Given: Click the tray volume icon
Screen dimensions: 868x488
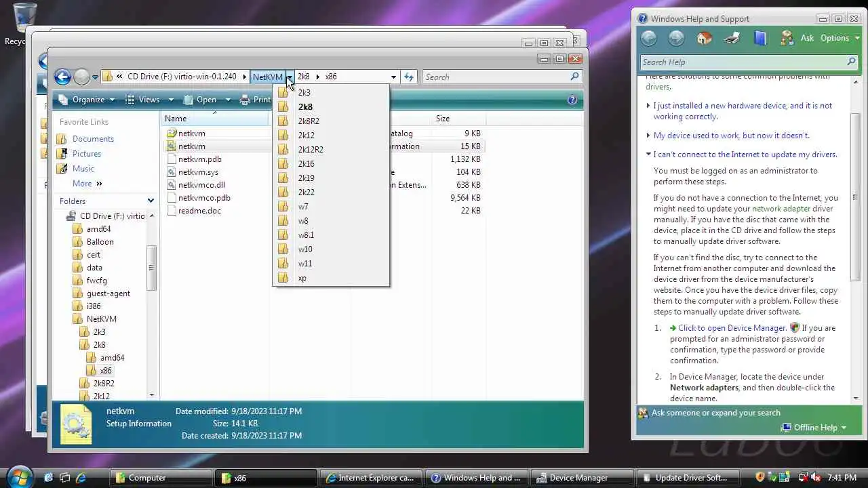Looking at the screenshot, I should (x=816, y=478).
